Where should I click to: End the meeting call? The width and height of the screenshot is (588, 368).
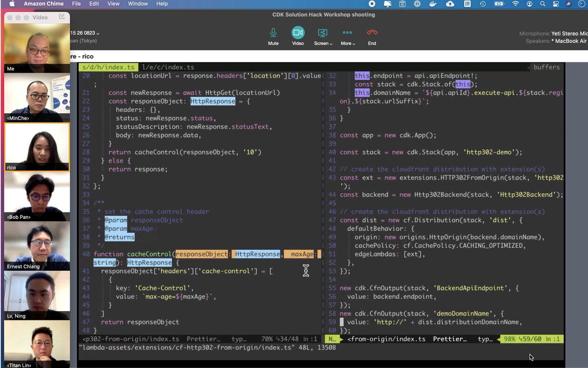[x=372, y=36]
